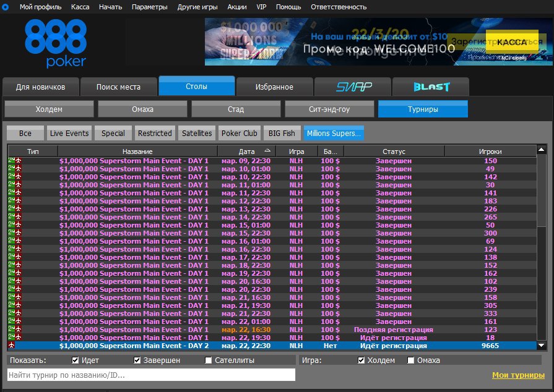Filter by Satellites button
This screenshot has width=554, height=392.
197,134
